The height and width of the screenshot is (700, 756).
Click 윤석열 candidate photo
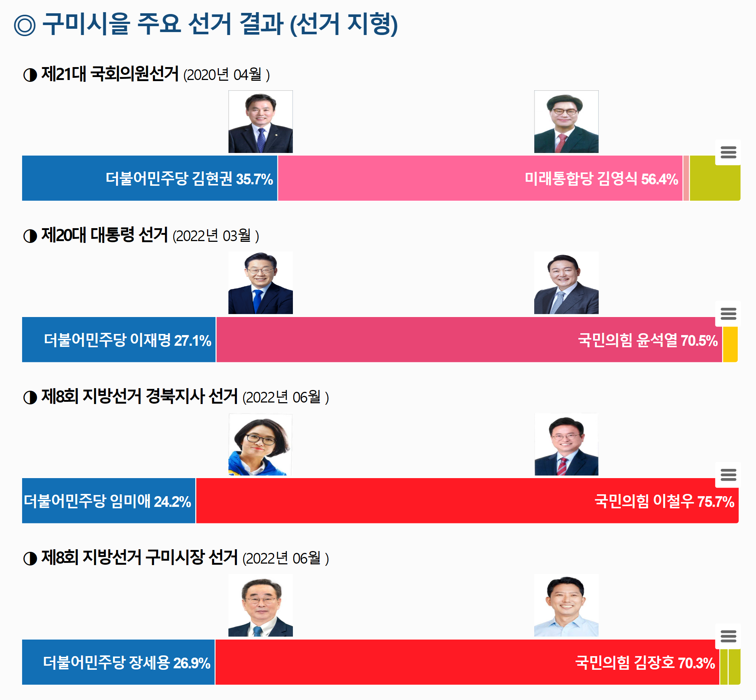tap(566, 283)
